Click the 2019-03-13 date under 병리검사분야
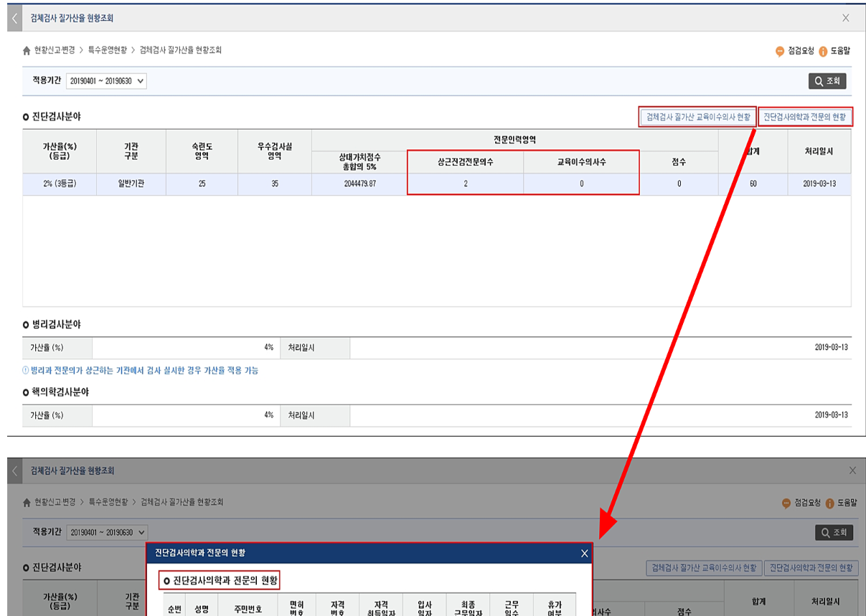Screen dimensions: 866x616 tap(831, 348)
